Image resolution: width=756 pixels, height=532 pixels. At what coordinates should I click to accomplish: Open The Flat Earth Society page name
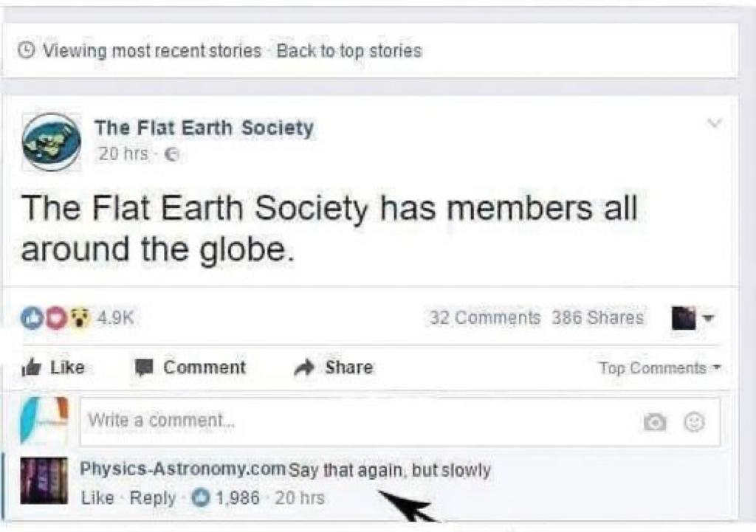204,128
